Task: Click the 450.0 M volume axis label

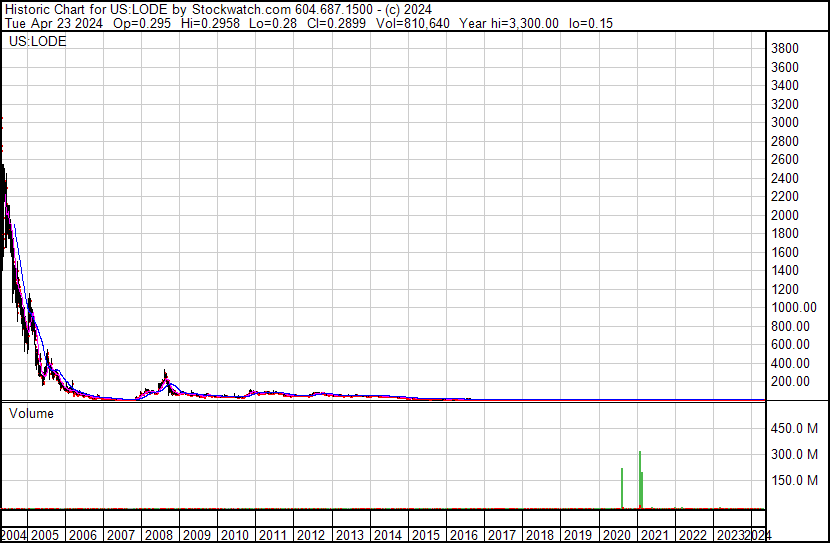Action: (795, 428)
